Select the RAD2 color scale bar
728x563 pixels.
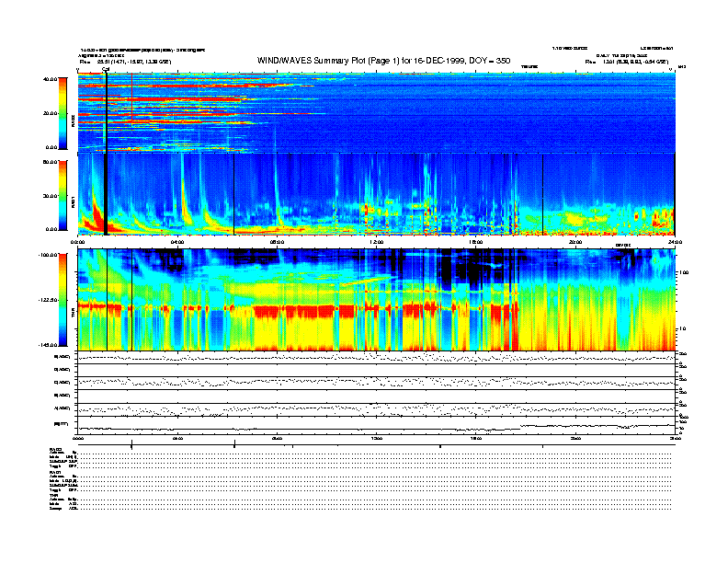(x=63, y=114)
